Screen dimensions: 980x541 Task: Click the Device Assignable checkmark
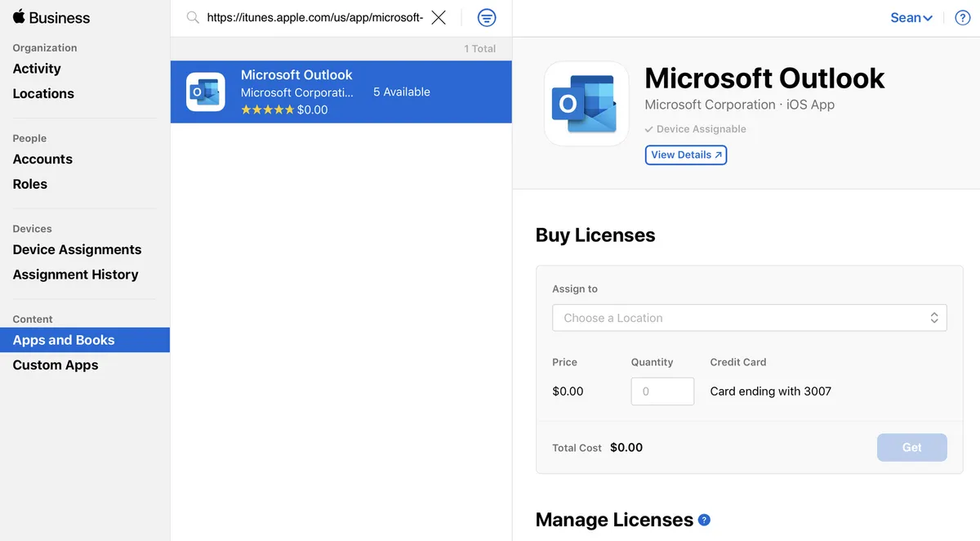pos(649,128)
